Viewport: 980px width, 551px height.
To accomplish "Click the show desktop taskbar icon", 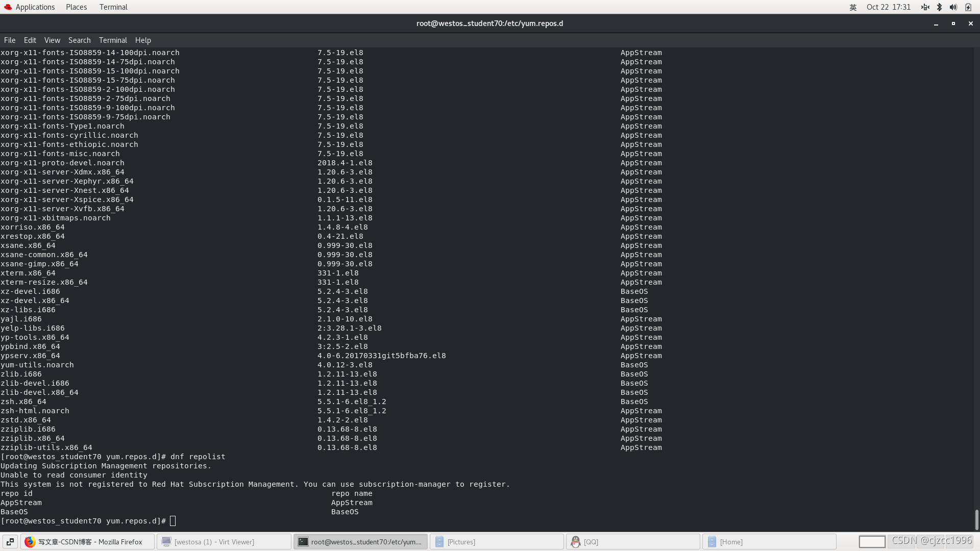I will click(x=10, y=542).
